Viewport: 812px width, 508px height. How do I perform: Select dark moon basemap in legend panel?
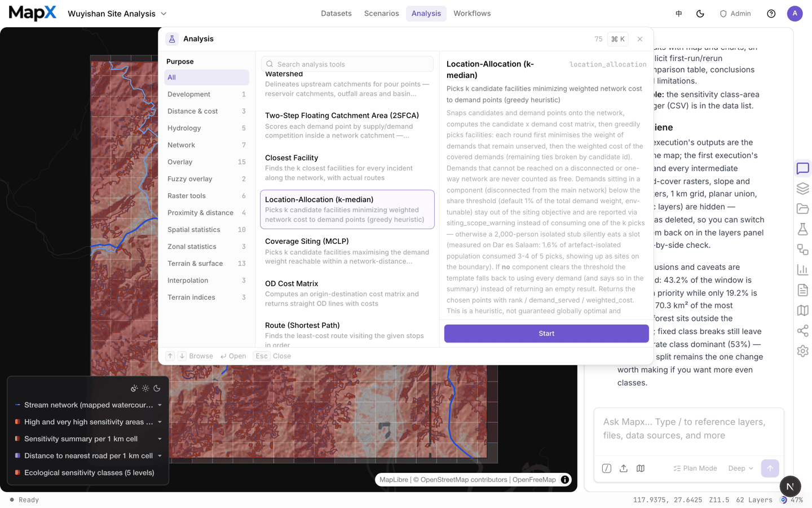157,388
